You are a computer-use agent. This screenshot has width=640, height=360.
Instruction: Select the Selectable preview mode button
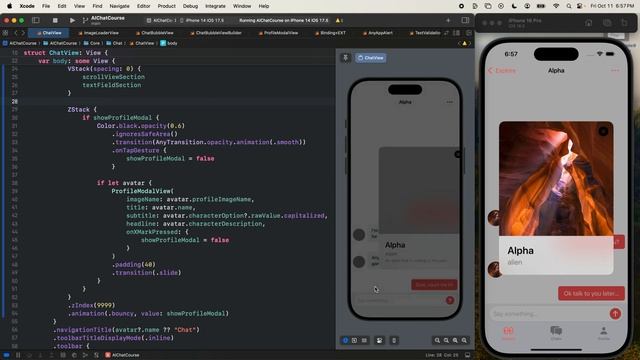[354, 340]
